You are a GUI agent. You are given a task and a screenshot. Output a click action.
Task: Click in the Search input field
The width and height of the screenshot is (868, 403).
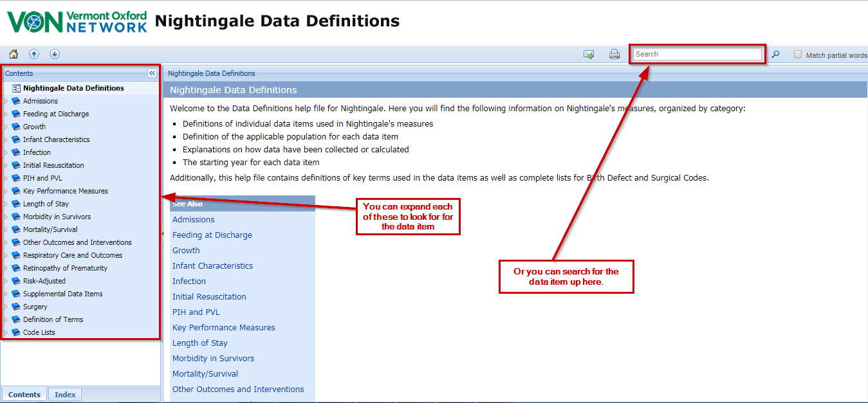point(697,55)
